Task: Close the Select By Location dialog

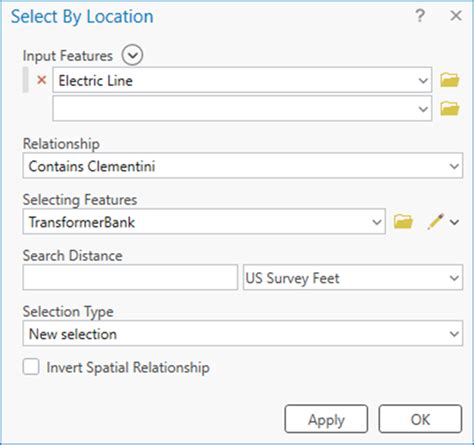Action: (x=456, y=16)
